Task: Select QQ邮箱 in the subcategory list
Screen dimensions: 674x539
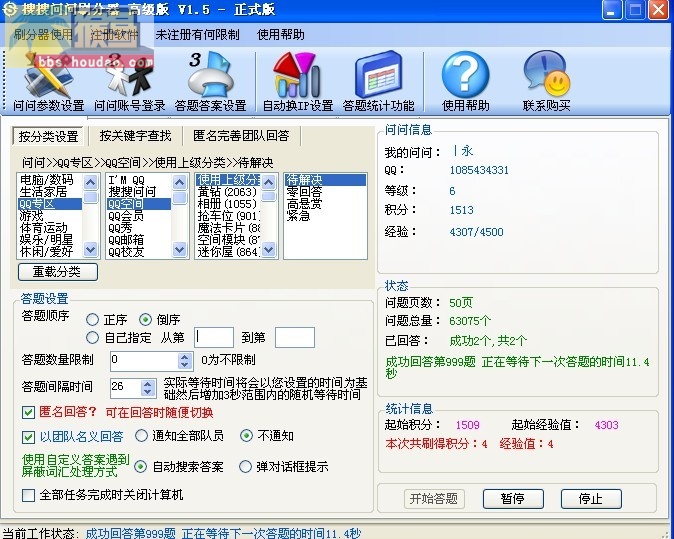Action: [x=139, y=240]
